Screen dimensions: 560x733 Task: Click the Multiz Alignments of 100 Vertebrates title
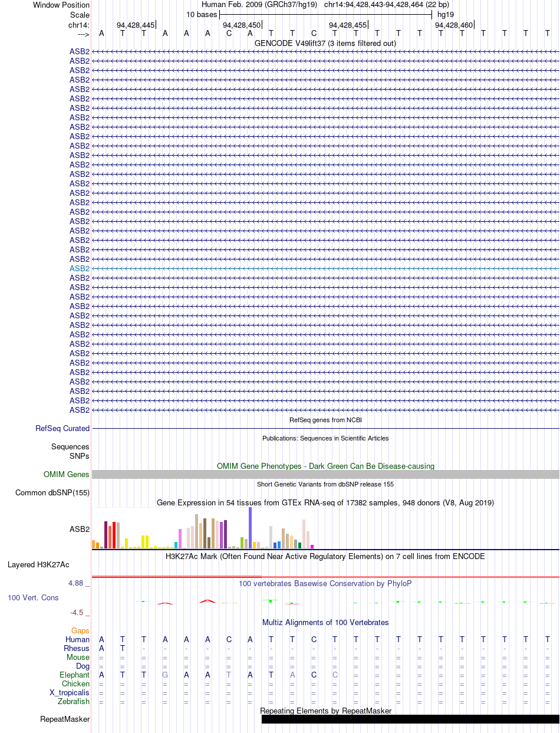325,622
